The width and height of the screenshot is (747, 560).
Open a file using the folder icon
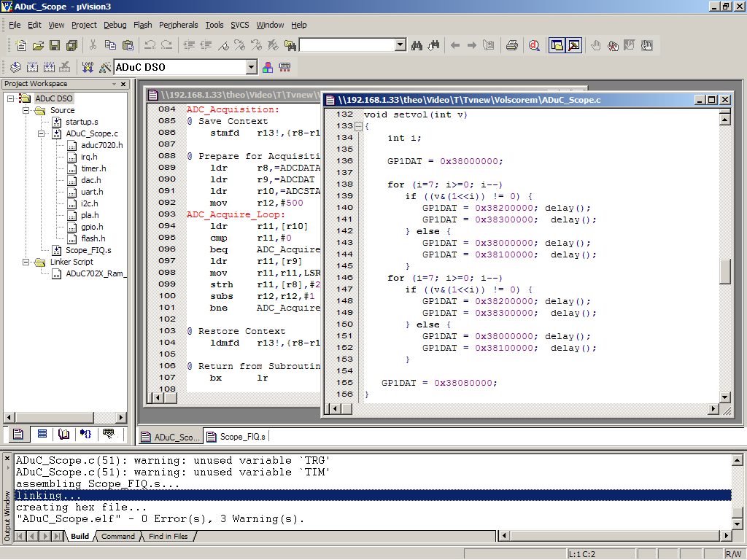pos(38,45)
